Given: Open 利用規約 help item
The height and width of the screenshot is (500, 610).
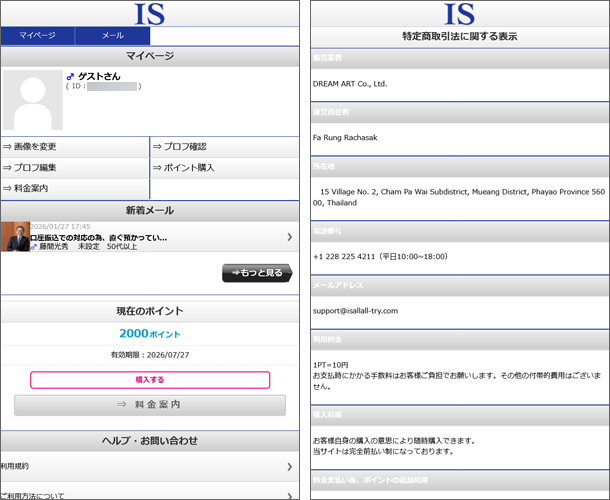Looking at the screenshot, I should tap(150, 466).
